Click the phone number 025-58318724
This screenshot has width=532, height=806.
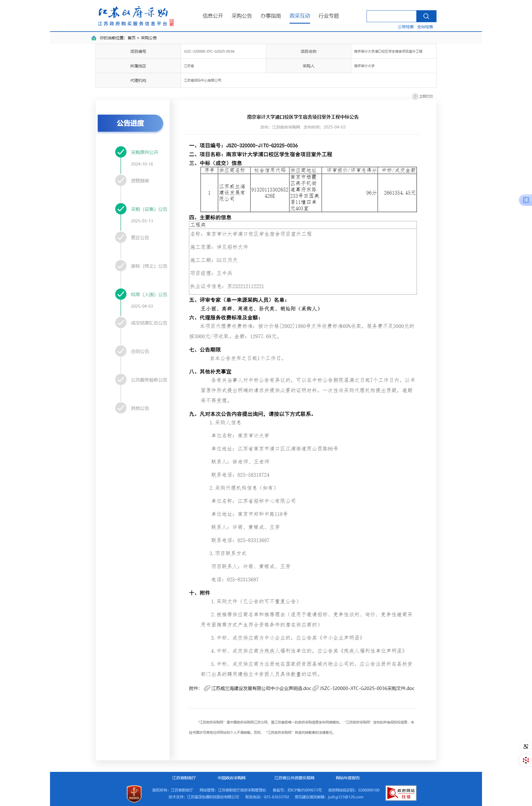coord(253,475)
